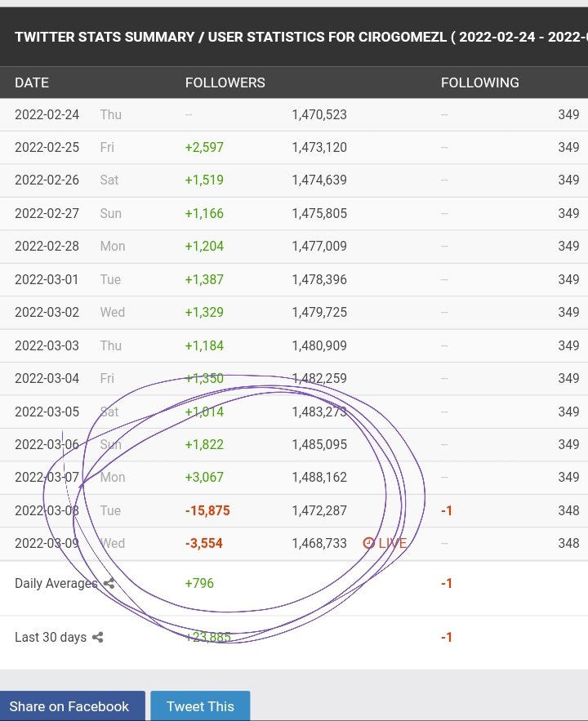Click follower total 1,478,396
588x721 pixels.
(x=319, y=279)
